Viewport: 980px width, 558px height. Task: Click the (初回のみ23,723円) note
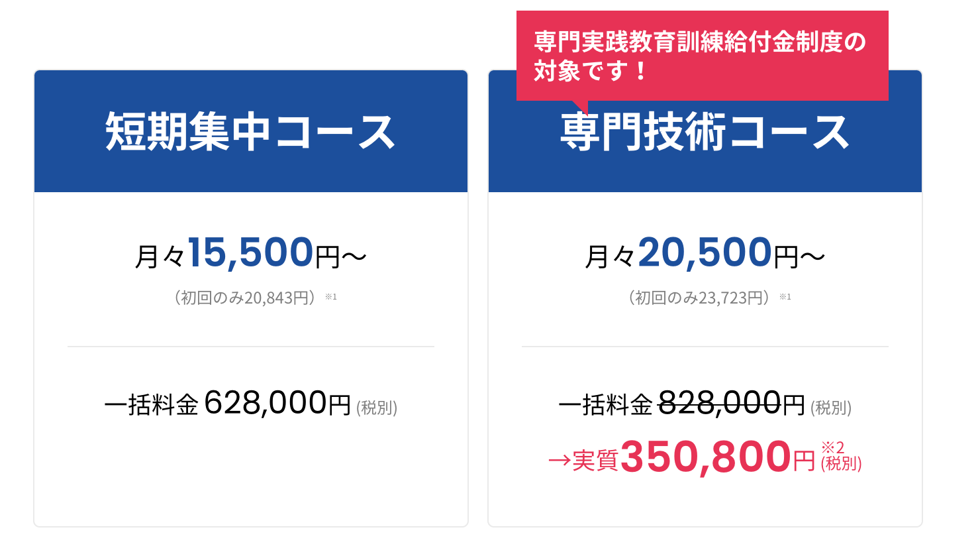point(699,298)
